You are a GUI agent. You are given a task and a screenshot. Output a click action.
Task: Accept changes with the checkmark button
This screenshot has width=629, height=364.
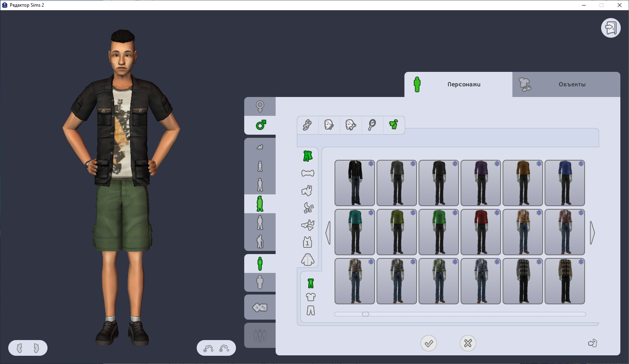429,343
